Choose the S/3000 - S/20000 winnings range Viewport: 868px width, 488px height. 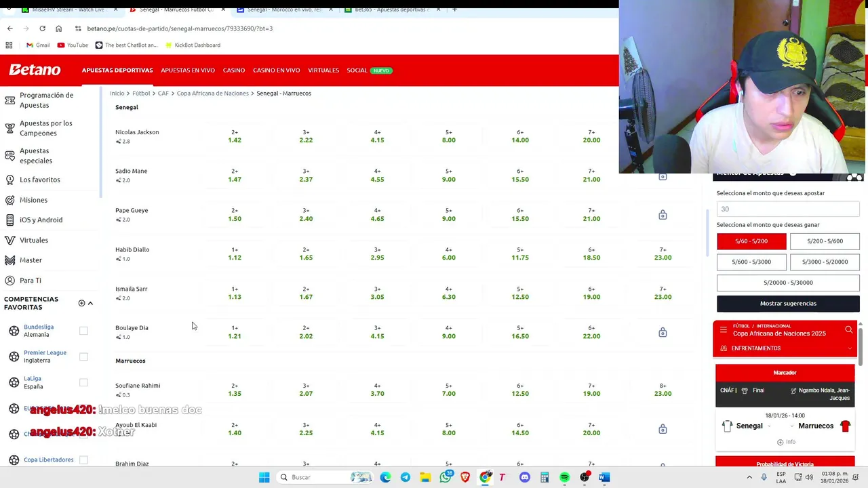click(825, 262)
